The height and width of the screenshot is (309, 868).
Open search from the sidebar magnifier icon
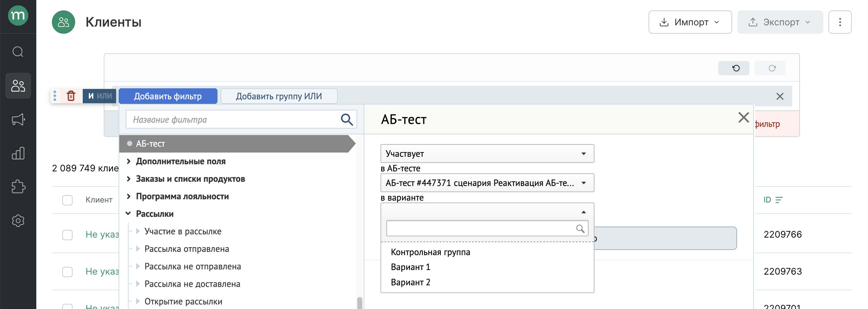[18, 52]
